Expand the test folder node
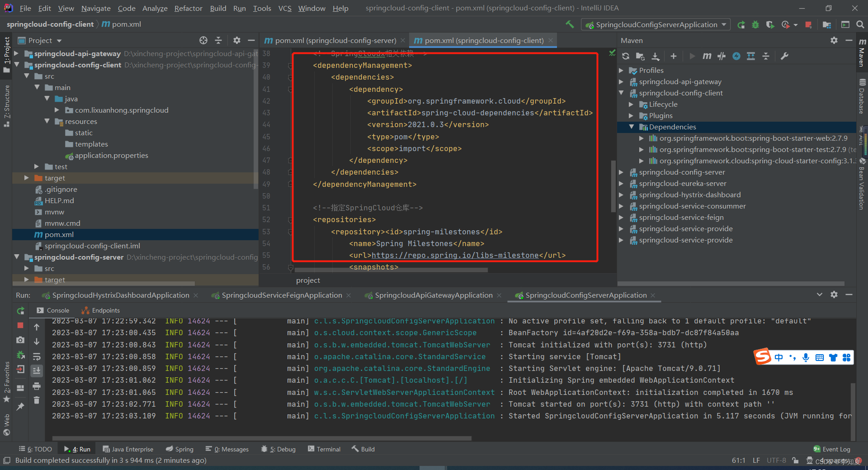Viewport: 868px width, 470px height. coord(37,166)
